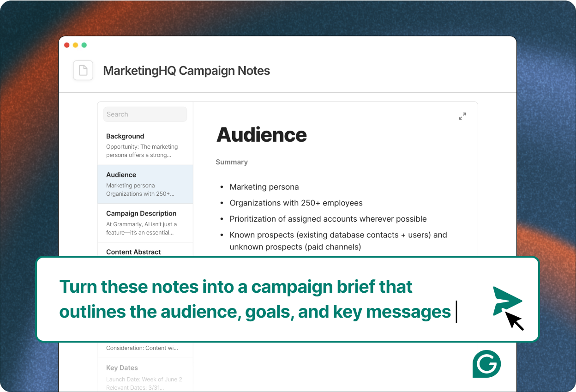Close the window with the red button
Viewport: 576px width, 392px height.
coord(67,45)
